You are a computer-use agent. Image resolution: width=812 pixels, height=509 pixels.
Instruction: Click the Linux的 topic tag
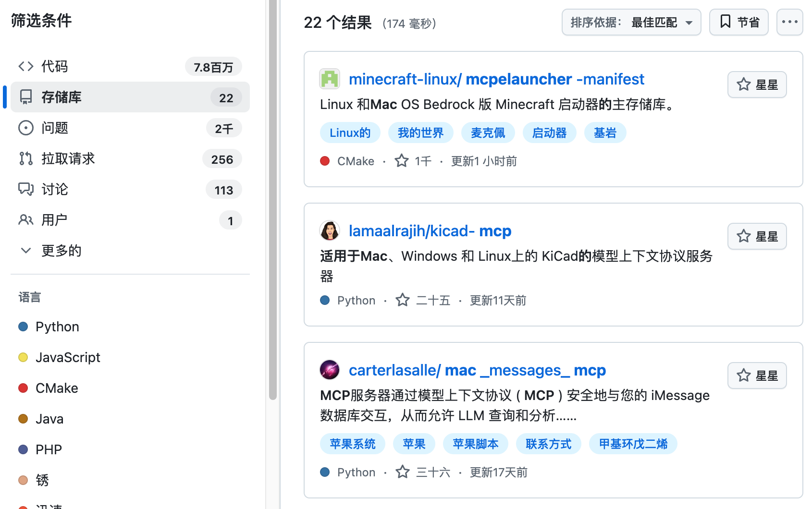[x=350, y=133]
